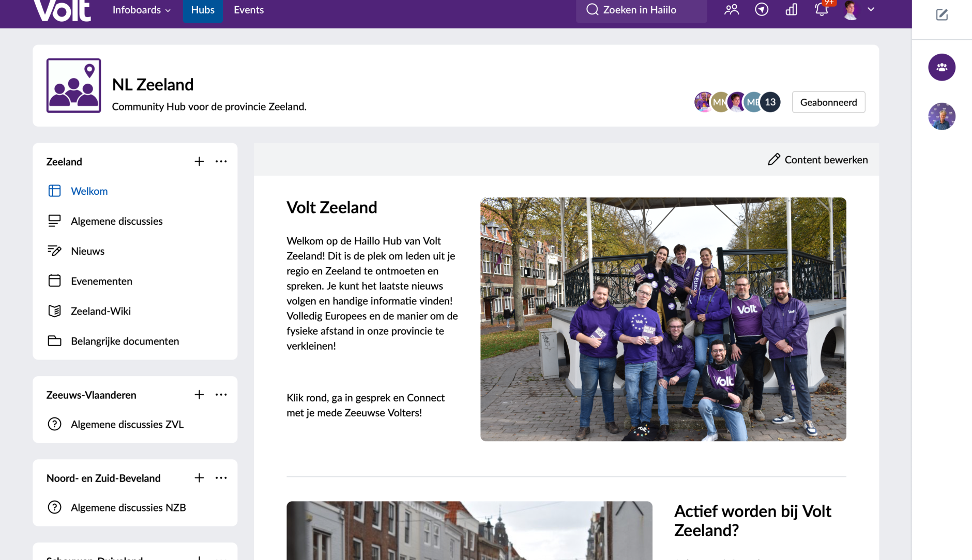The width and height of the screenshot is (972, 560).
Task: Open the Zeeuws-Vlaanderen three-dot menu
Action: tap(221, 394)
